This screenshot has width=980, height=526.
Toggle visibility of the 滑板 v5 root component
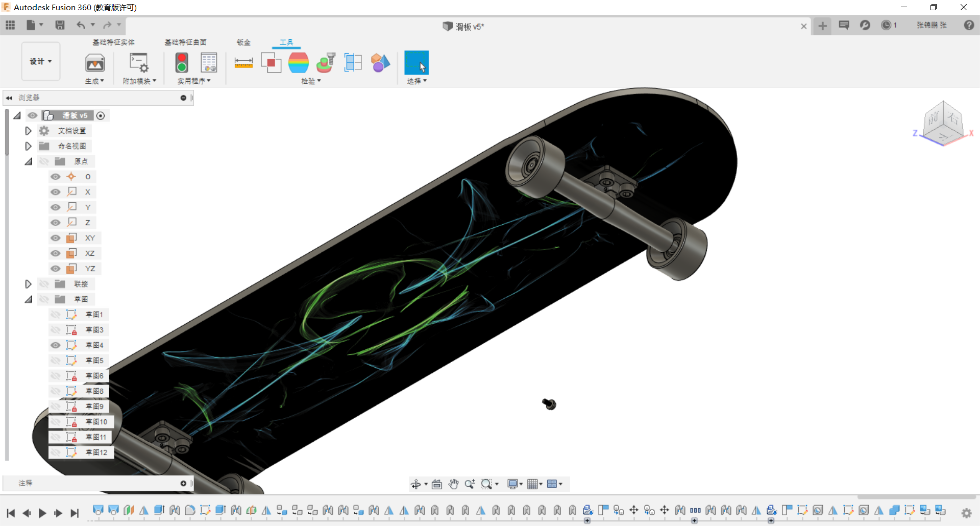click(x=33, y=115)
